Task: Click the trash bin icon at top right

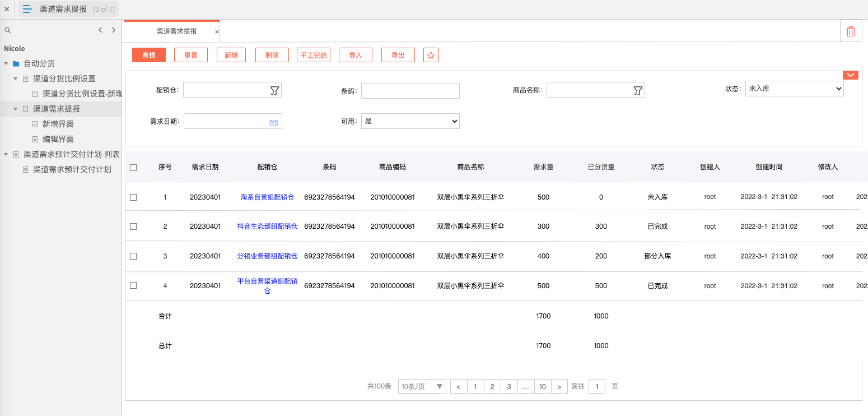Action: pyautogui.click(x=851, y=31)
